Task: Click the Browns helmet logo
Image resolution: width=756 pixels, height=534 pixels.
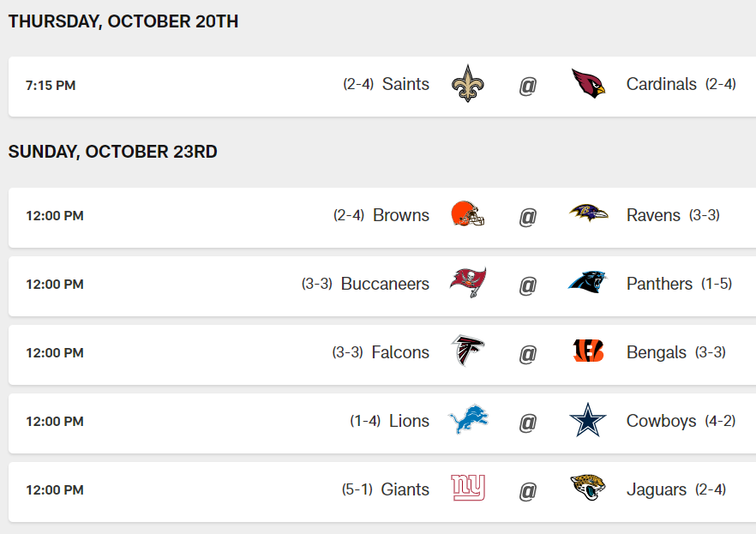Action: click(x=467, y=214)
